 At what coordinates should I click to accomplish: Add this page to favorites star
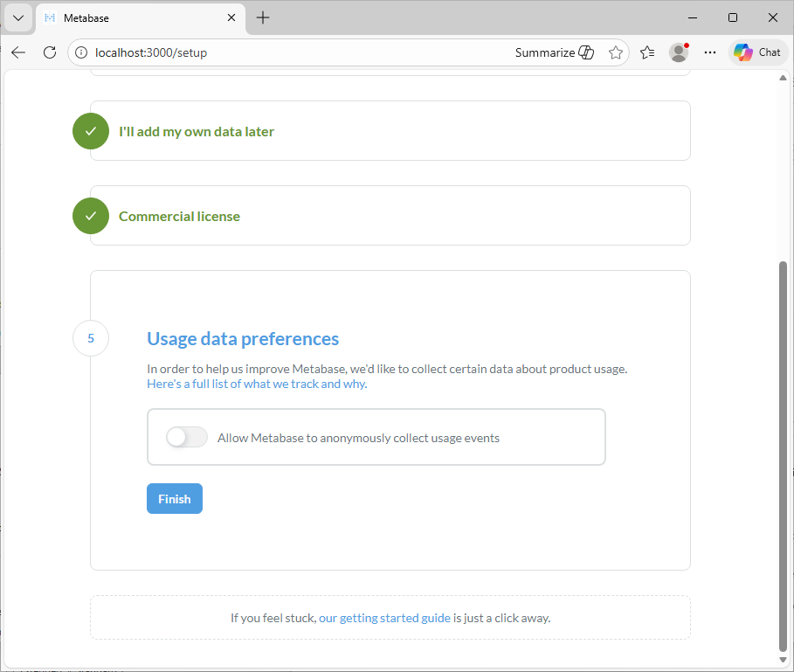click(x=615, y=52)
